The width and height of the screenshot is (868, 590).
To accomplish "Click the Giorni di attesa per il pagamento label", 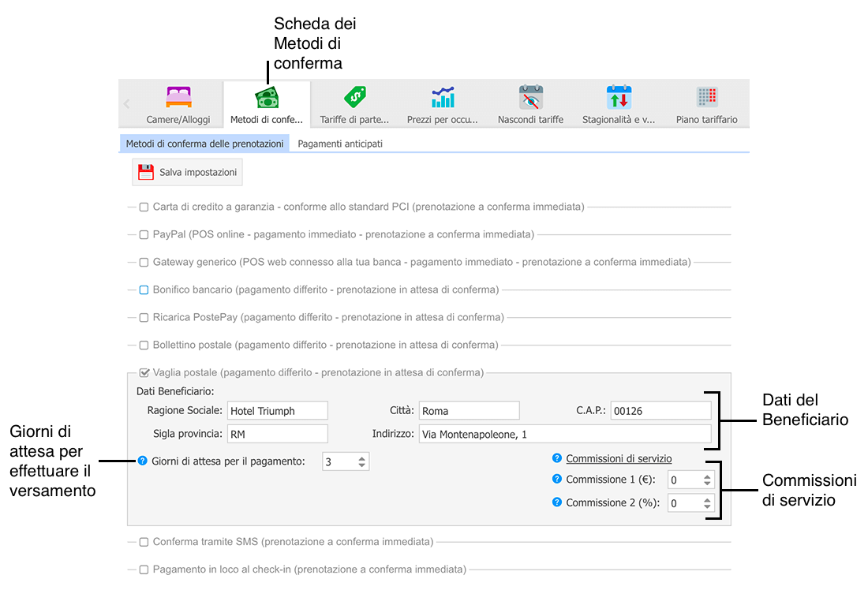I will (x=228, y=461).
